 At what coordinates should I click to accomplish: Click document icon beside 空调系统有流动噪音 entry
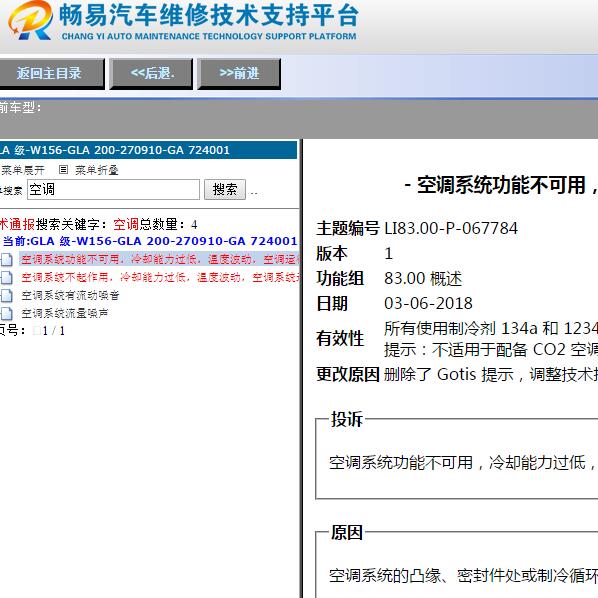[x=6, y=296]
